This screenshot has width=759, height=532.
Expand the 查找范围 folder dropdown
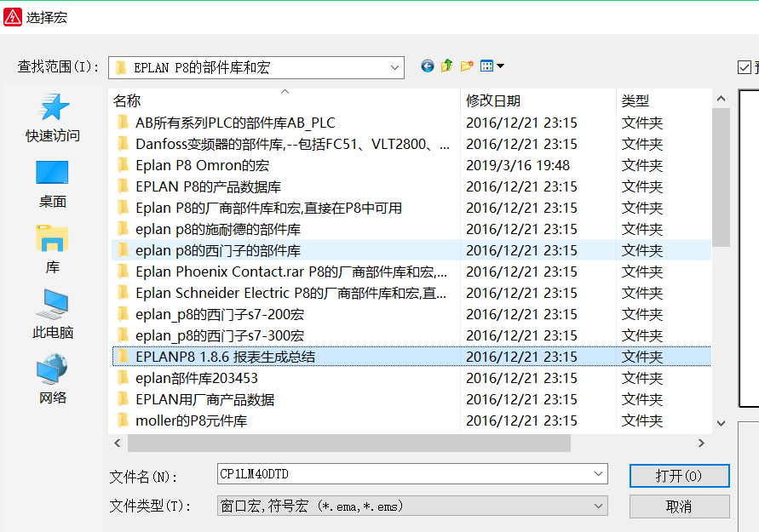point(395,67)
